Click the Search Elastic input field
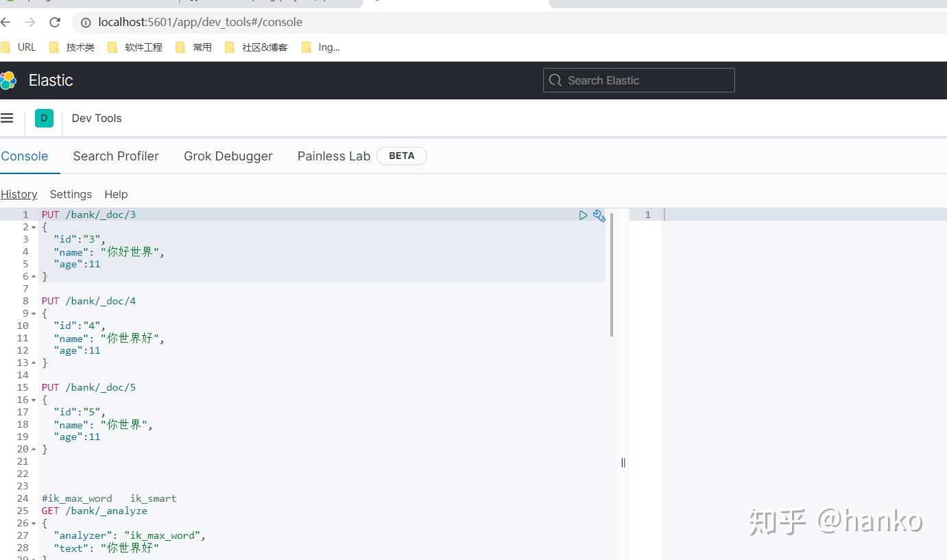 638,80
